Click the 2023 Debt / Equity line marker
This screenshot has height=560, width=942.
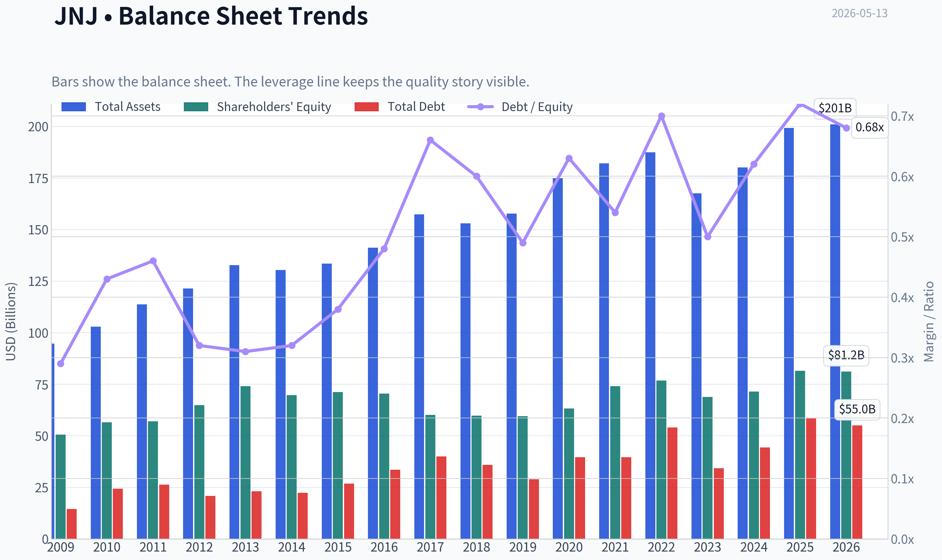708,237
